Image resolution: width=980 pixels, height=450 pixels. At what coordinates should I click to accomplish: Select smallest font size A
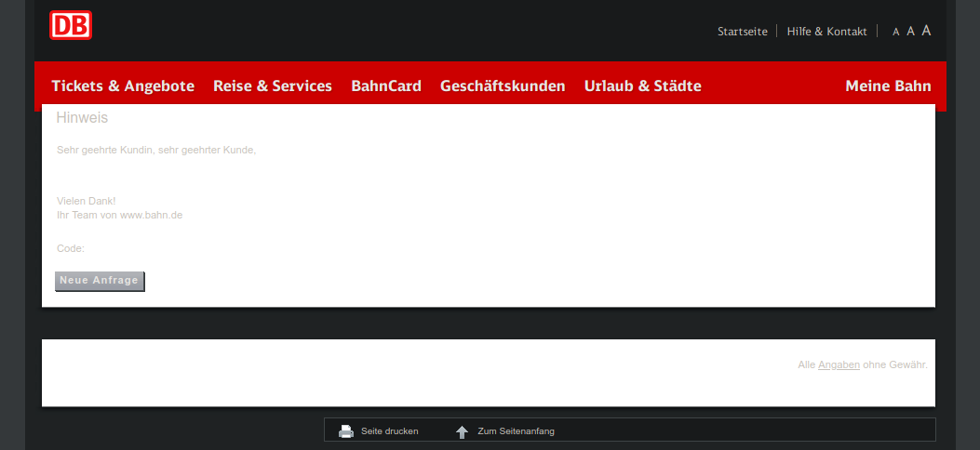coord(895,32)
